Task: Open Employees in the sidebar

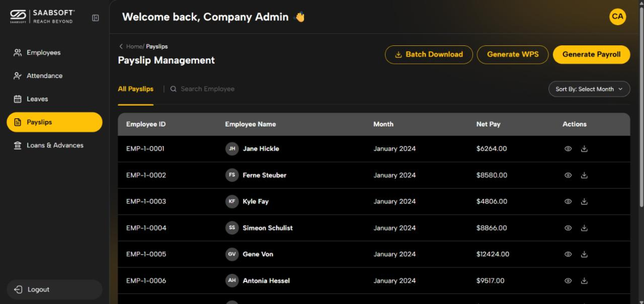Action: 55,53
